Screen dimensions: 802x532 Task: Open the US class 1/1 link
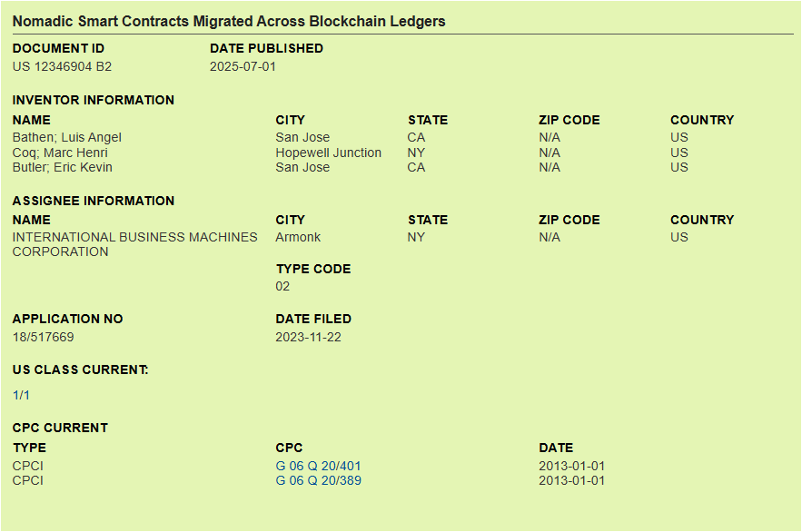tap(21, 395)
